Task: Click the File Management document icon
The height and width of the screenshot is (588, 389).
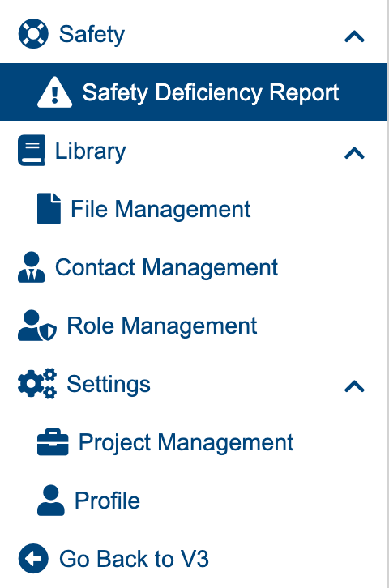Action: (49, 208)
